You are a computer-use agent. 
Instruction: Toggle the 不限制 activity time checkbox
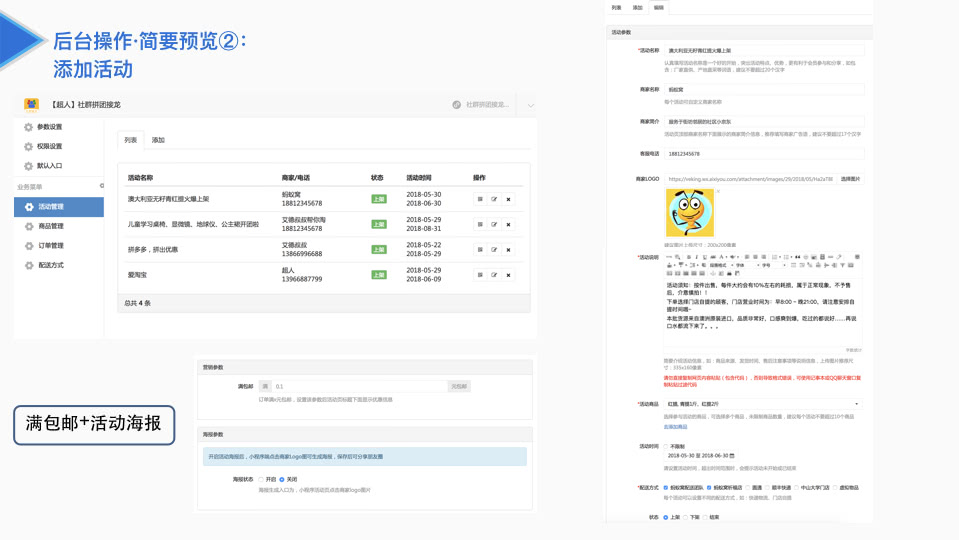(x=666, y=446)
